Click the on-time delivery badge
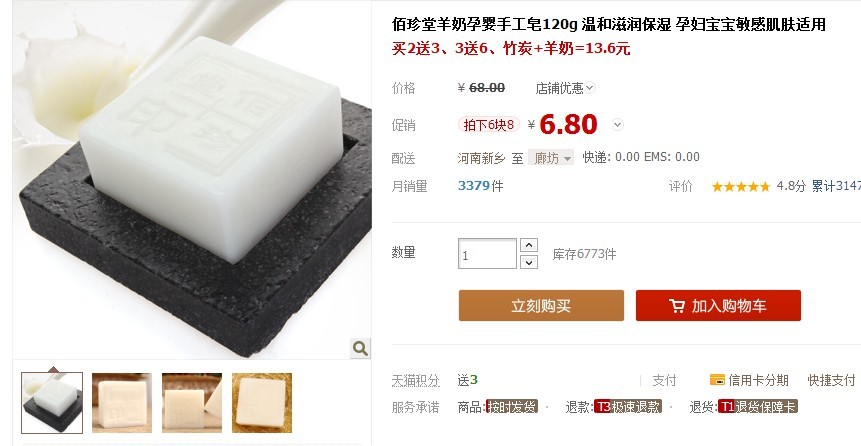The width and height of the screenshot is (861, 446). point(512,407)
